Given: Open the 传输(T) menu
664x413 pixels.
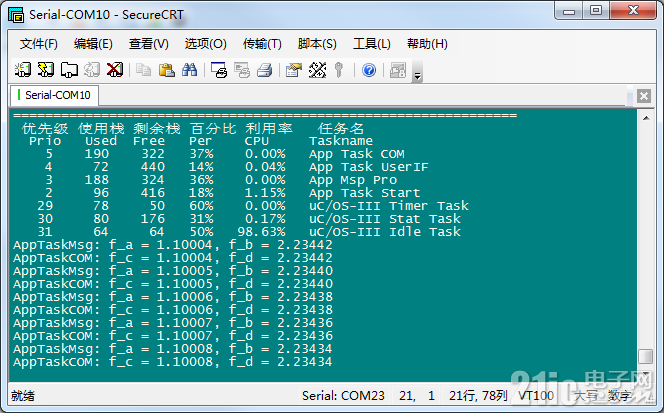Looking at the screenshot, I should pyautogui.click(x=262, y=44).
